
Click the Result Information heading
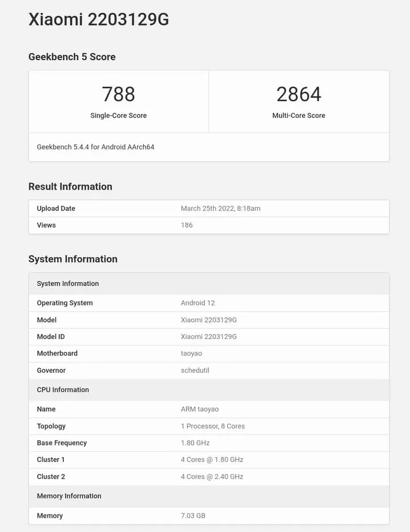pos(70,187)
